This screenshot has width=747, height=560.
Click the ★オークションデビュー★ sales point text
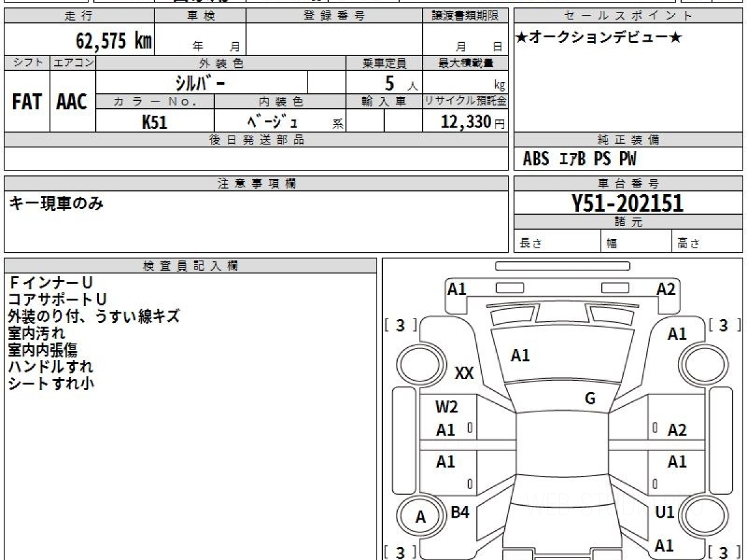point(598,38)
